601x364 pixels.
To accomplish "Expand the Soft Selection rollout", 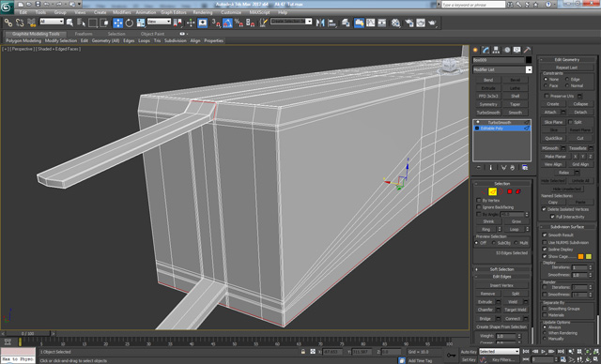I will pyautogui.click(x=501, y=269).
